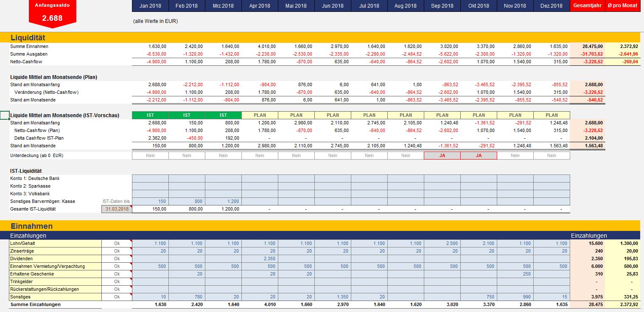Select the PLAN status cell under Apr 2018

click(x=260, y=115)
